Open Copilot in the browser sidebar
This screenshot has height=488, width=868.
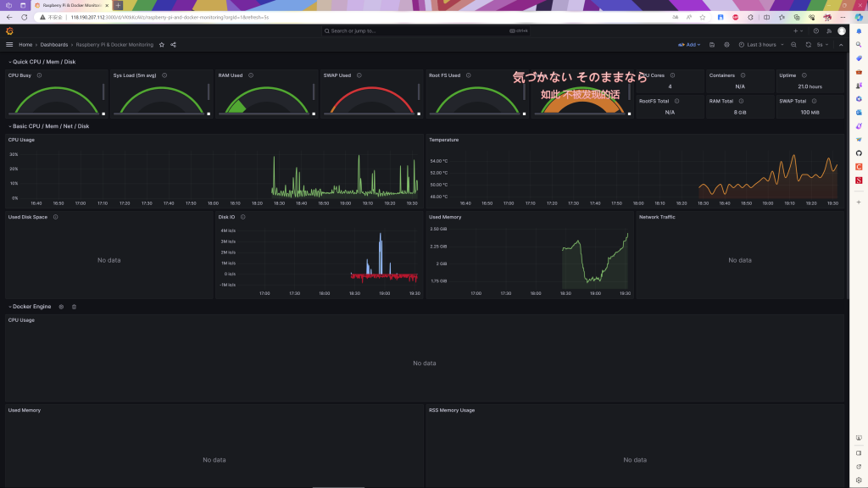pos(859,17)
